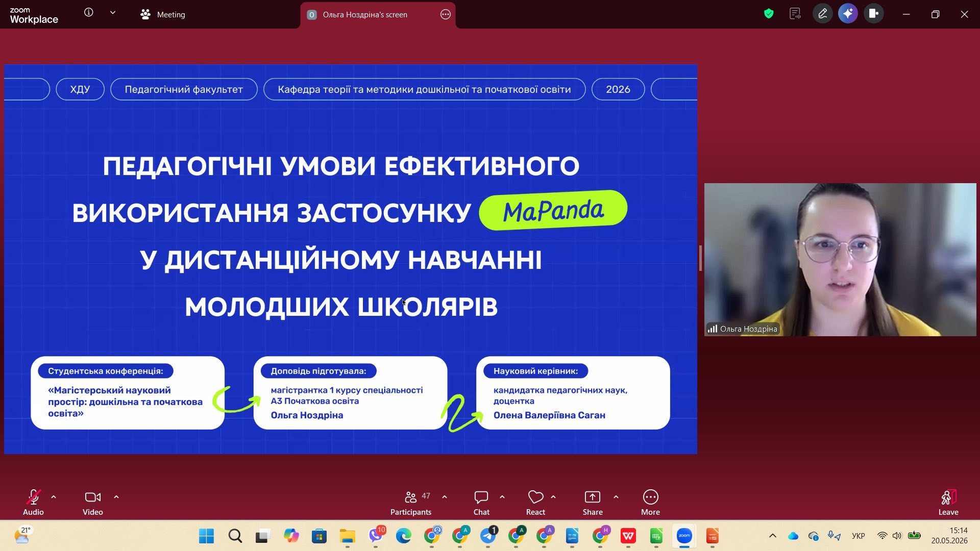Viewport: 980px width, 551px height.
Task: Click the Zoom Workplace logo
Action: click(34, 15)
